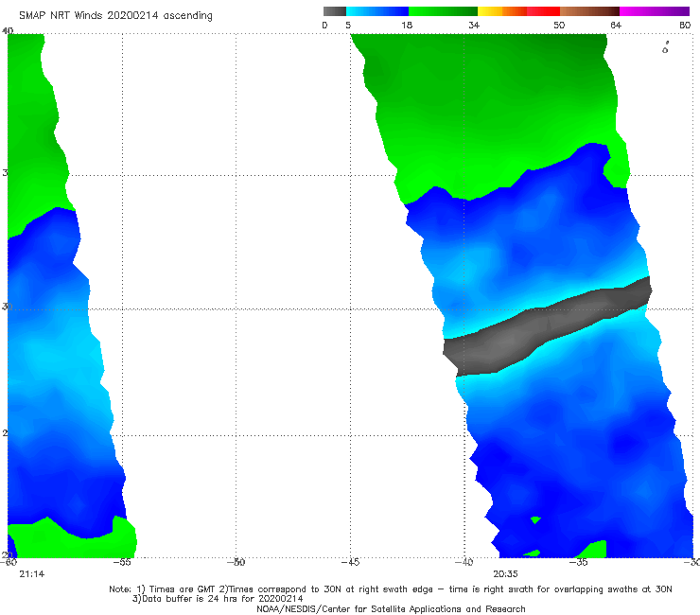The image size is (700, 615).
Task: Click the blue 5-18 colorbar segment
Action: [x=377, y=11]
